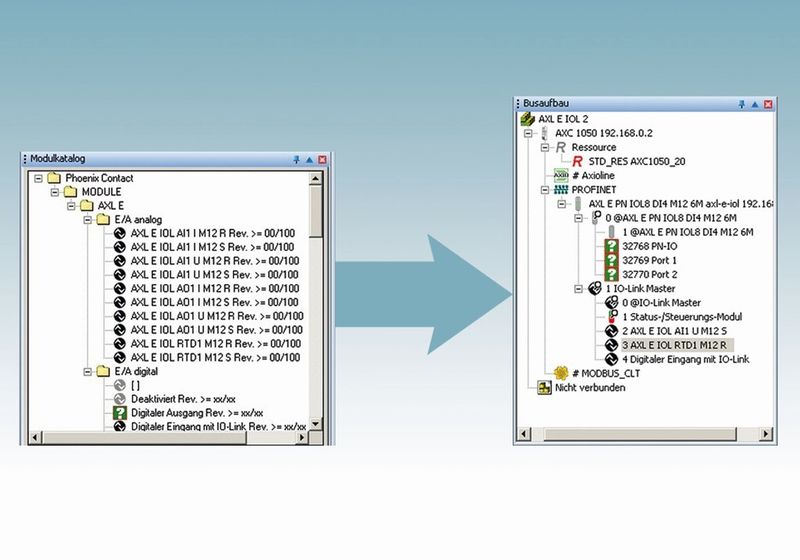Click the Modulkatalog auto-hide triangle button
The height and width of the screenshot is (560, 800).
(x=309, y=160)
